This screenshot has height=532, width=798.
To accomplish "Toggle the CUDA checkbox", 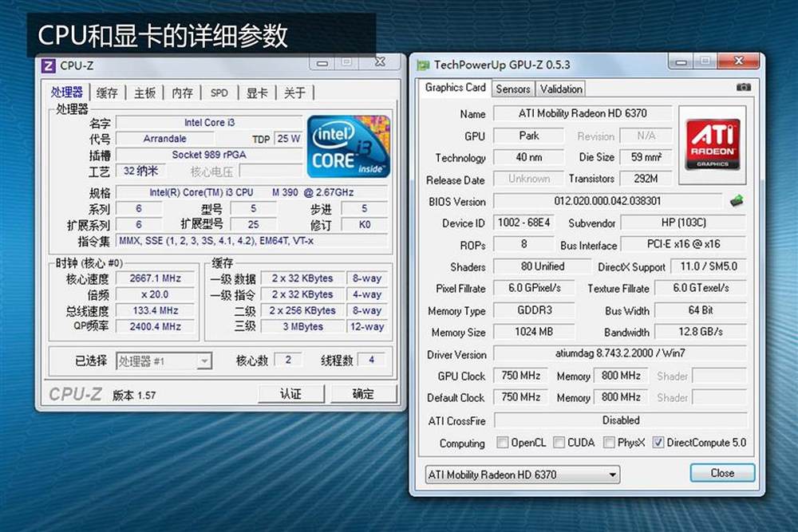I will 559,443.
